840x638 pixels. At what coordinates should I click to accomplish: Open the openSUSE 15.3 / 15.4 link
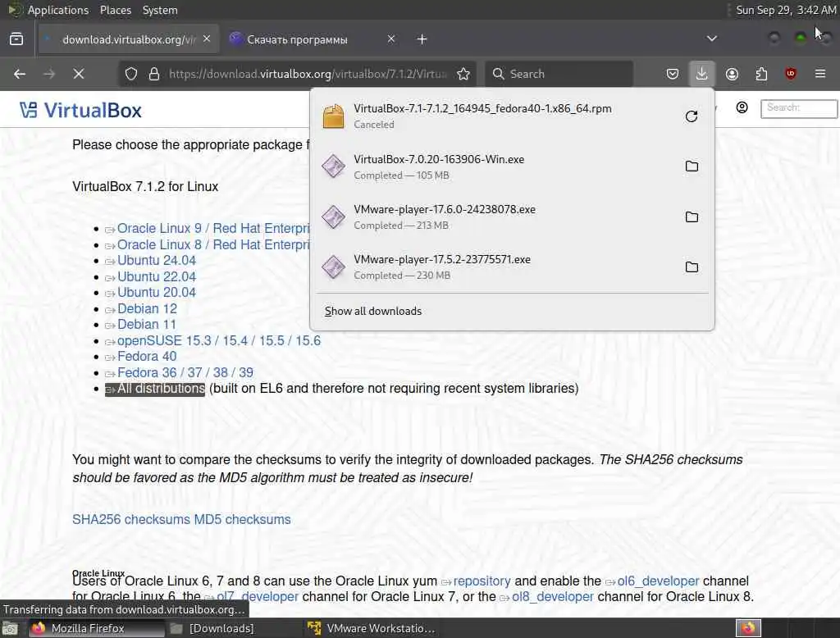218,340
